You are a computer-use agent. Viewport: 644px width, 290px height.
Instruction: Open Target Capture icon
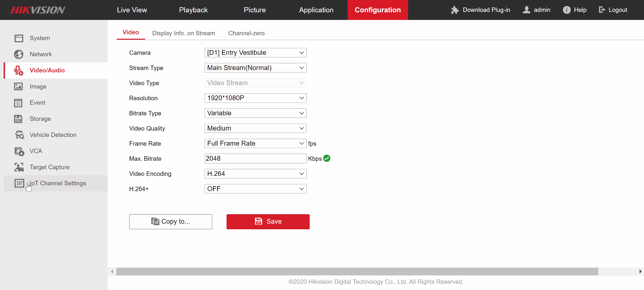(x=19, y=167)
